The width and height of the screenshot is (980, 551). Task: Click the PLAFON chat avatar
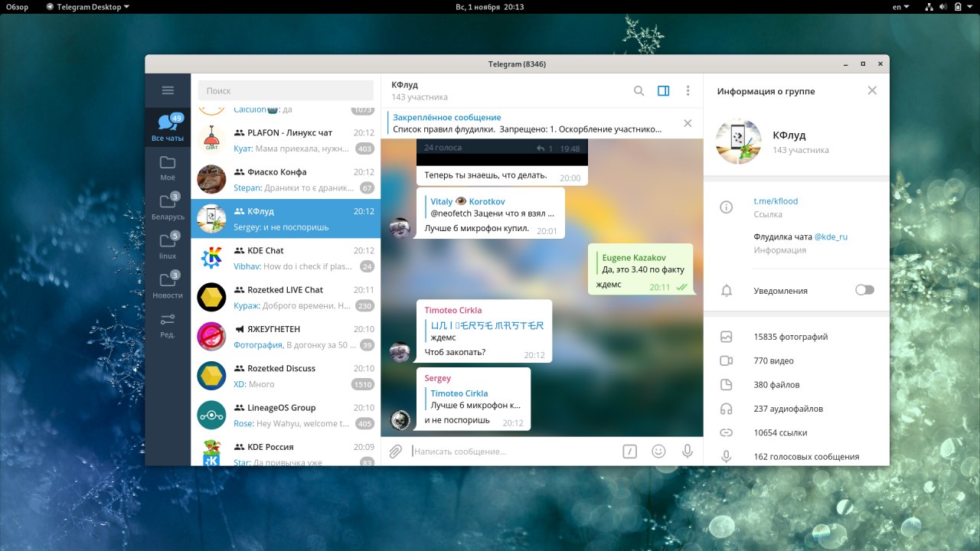click(211, 140)
